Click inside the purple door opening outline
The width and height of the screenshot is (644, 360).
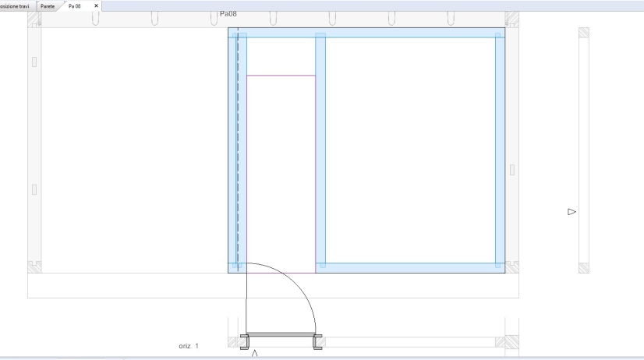(281, 171)
